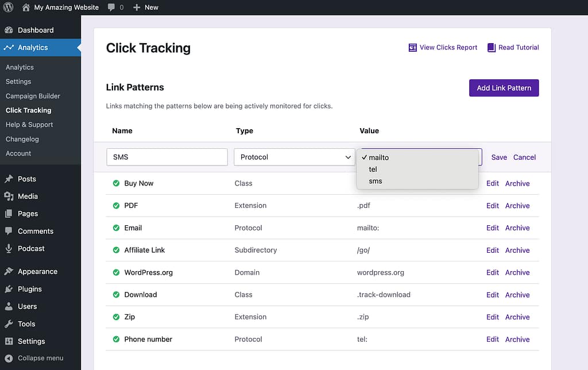Click the WordPress logo icon
Viewport: 588px width, 370px height.
(9, 7)
